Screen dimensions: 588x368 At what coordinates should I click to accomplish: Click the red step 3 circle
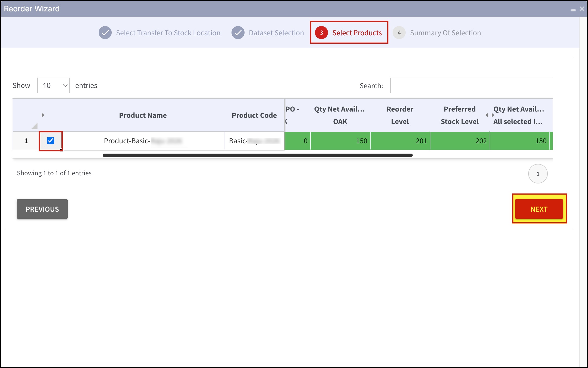[x=321, y=33]
